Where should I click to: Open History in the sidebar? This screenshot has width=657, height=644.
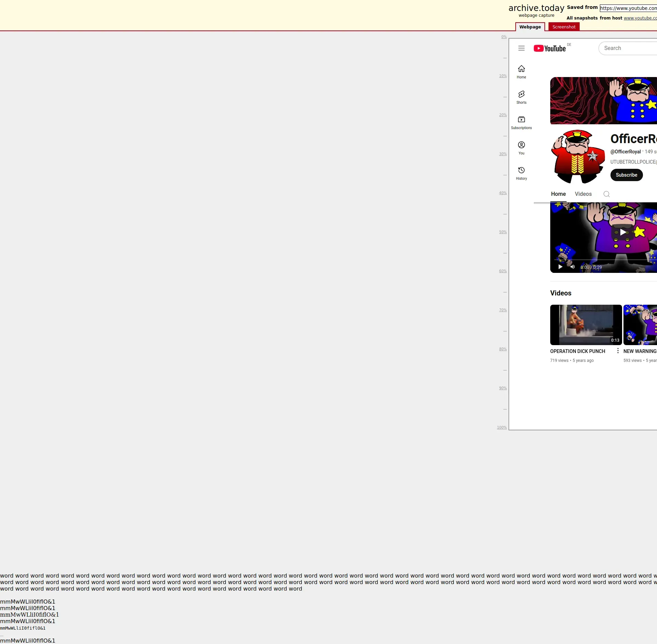(521, 173)
